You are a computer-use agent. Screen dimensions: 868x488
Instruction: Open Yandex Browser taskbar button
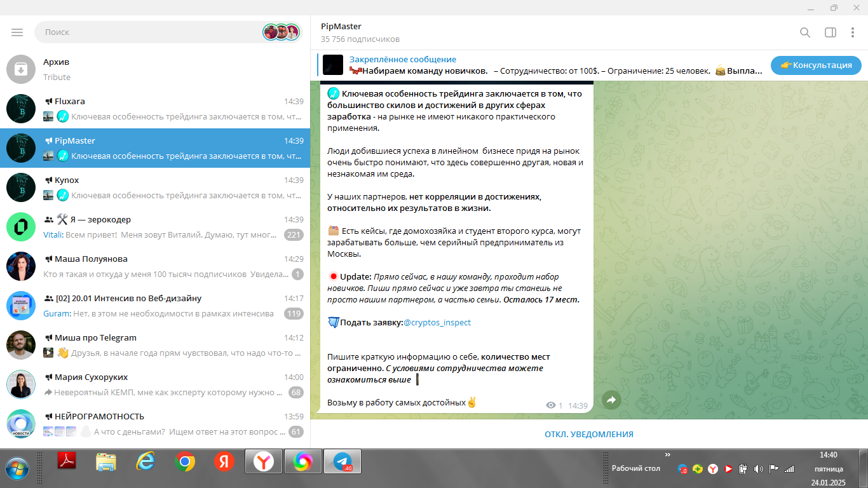[264, 462]
